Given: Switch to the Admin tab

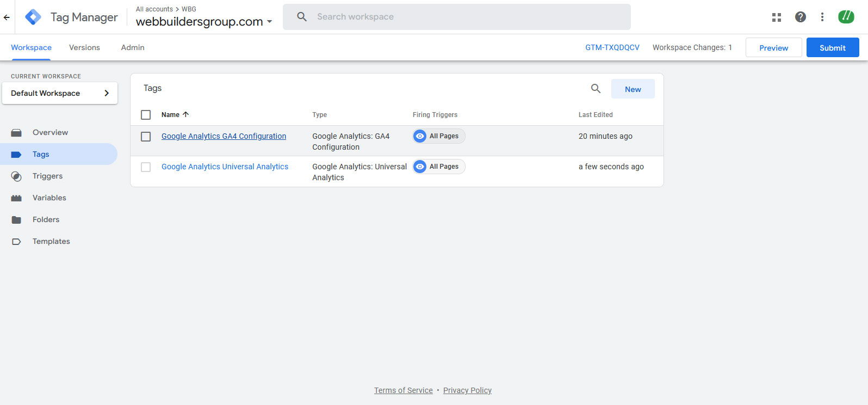Looking at the screenshot, I should click(x=133, y=47).
